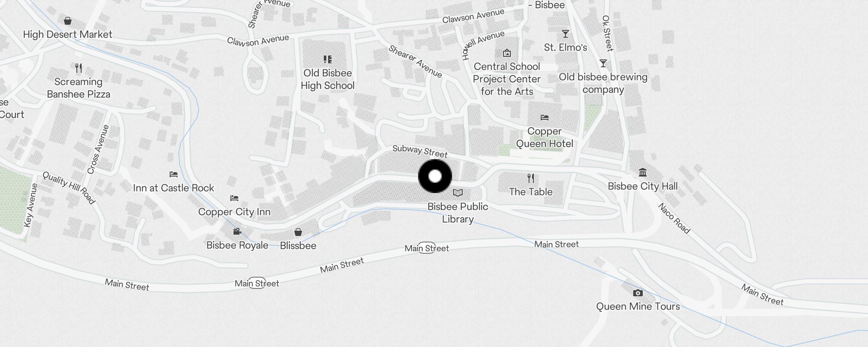Click the Old Bisbee Brewing Company bar icon
868x347 pixels.
point(603,63)
